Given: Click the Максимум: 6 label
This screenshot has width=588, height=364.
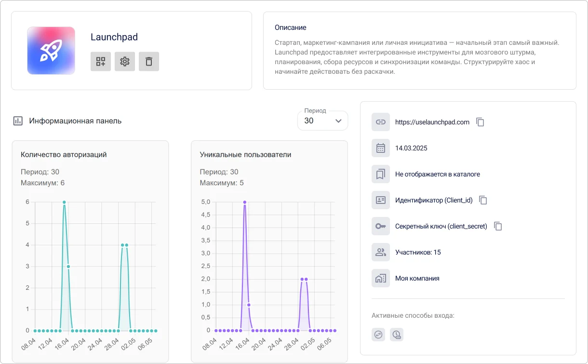Looking at the screenshot, I should [42, 183].
